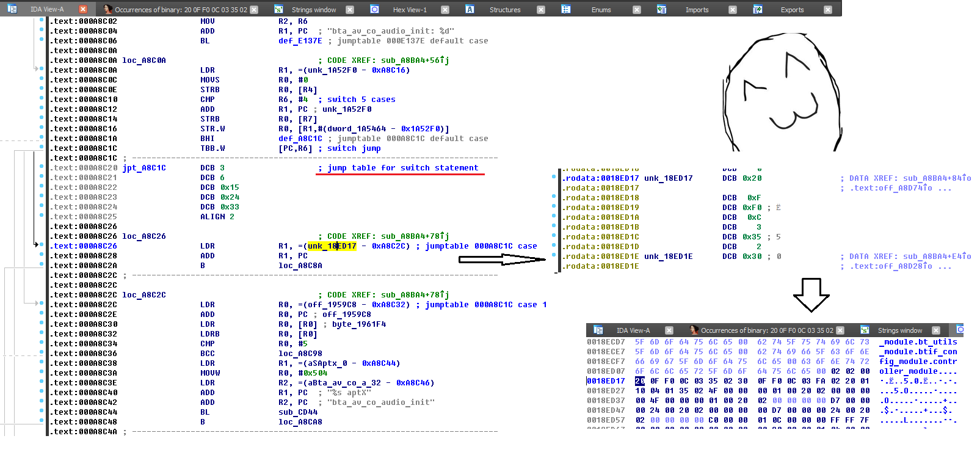This screenshot has width=980, height=455.
Task: Click the Hex View-1 tab icon
Action: (x=375, y=9)
